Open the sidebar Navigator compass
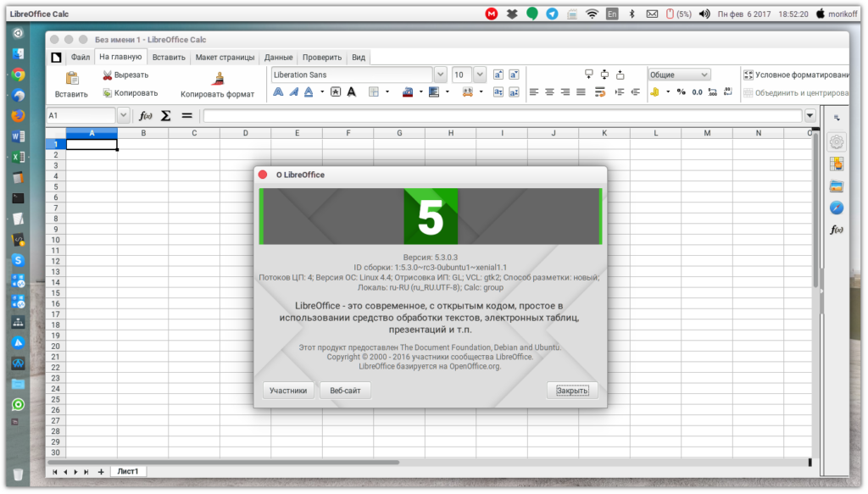This screenshot has width=868, height=494. coord(837,208)
